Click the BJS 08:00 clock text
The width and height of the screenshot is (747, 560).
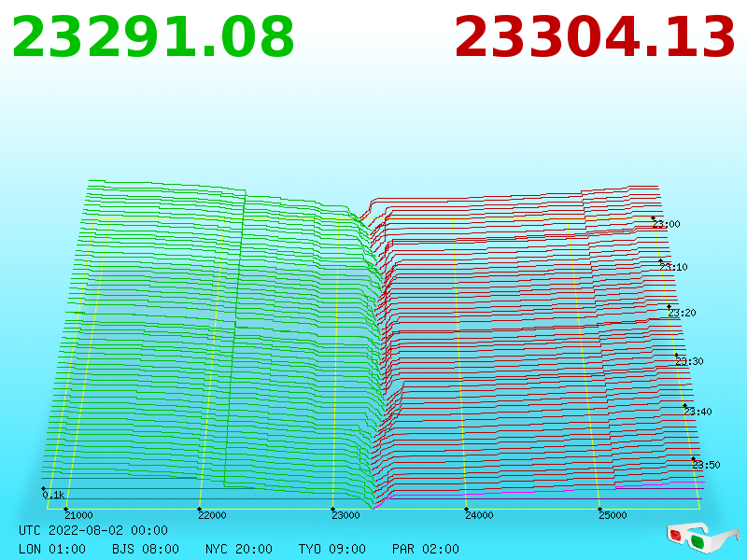(146, 549)
